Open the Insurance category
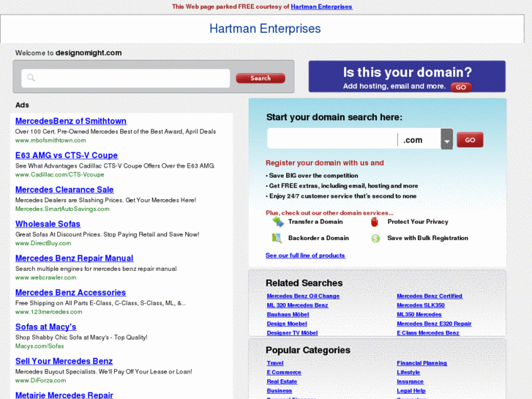 pos(410,381)
